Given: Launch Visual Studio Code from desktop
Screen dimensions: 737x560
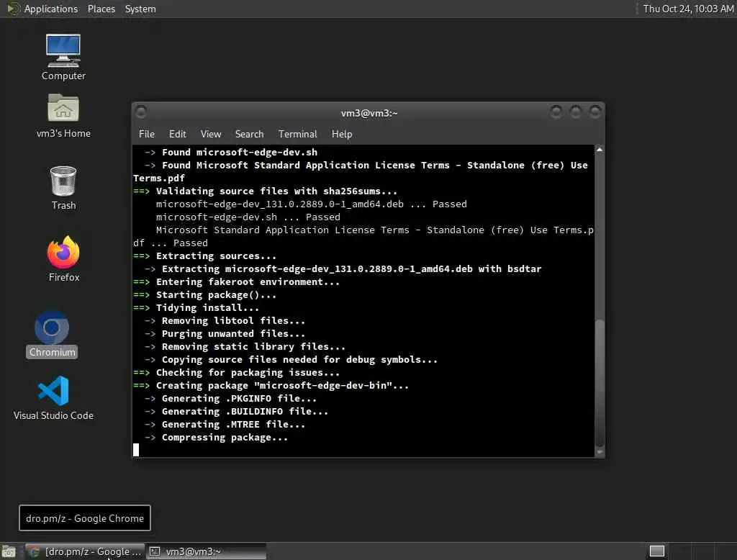Looking at the screenshot, I should (53, 398).
